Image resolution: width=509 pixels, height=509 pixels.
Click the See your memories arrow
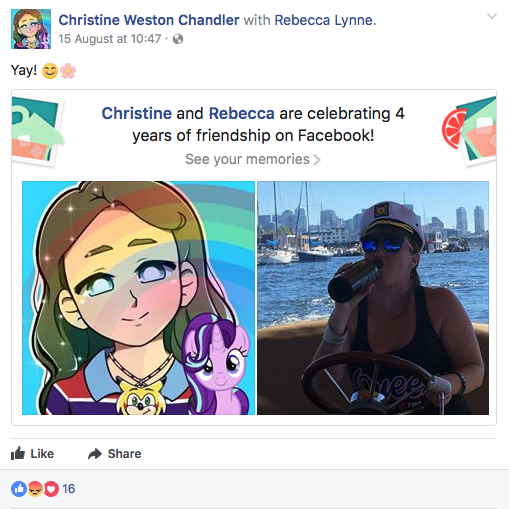[x=317, y=160]
